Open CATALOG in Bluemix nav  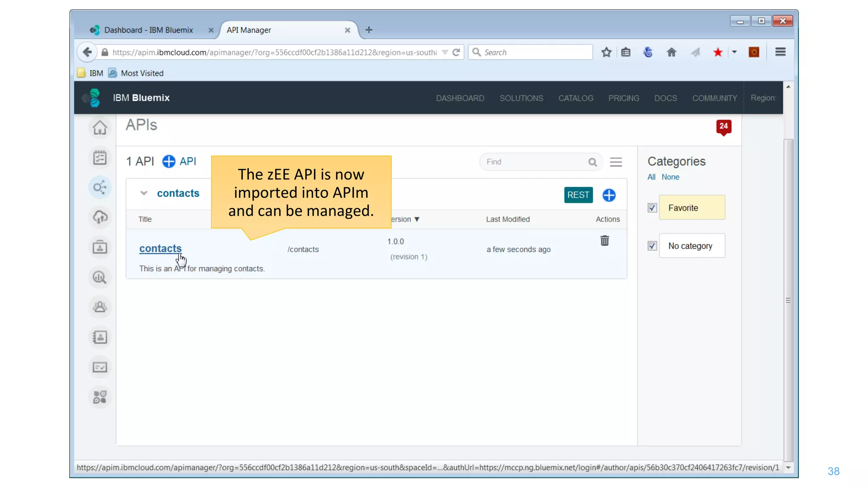coord(576,98)
